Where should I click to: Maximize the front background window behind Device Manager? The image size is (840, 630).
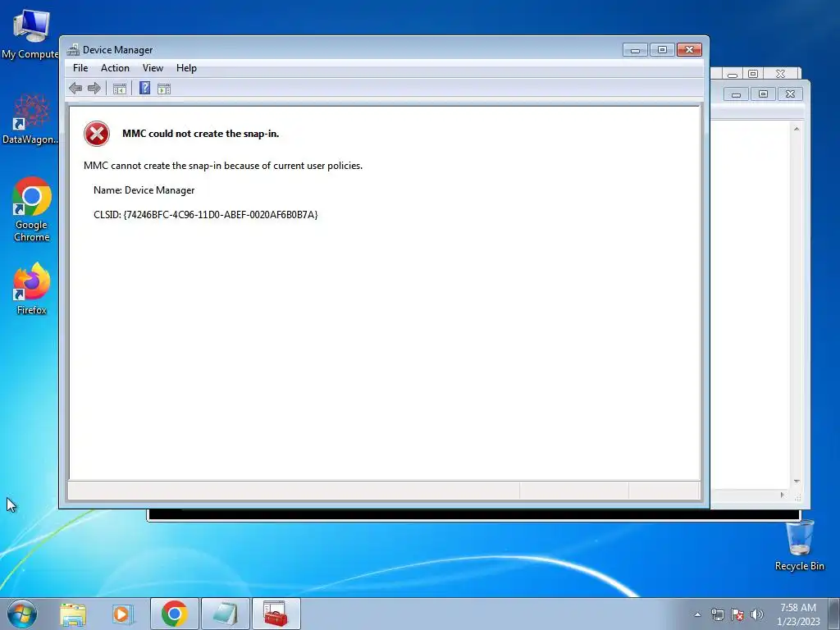pyautogui.click(x=763, y=94)
